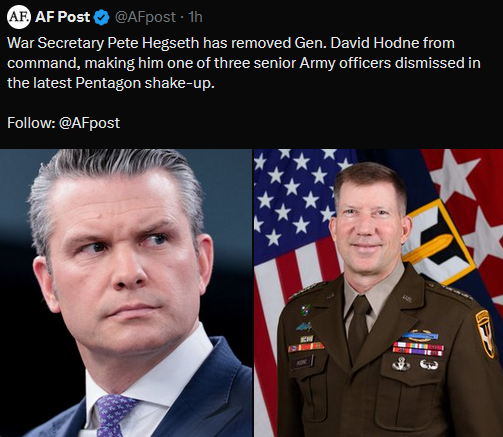503x437 pixels.
Task: Click the "Follow:" label text
Action: (x=31, y=123)
